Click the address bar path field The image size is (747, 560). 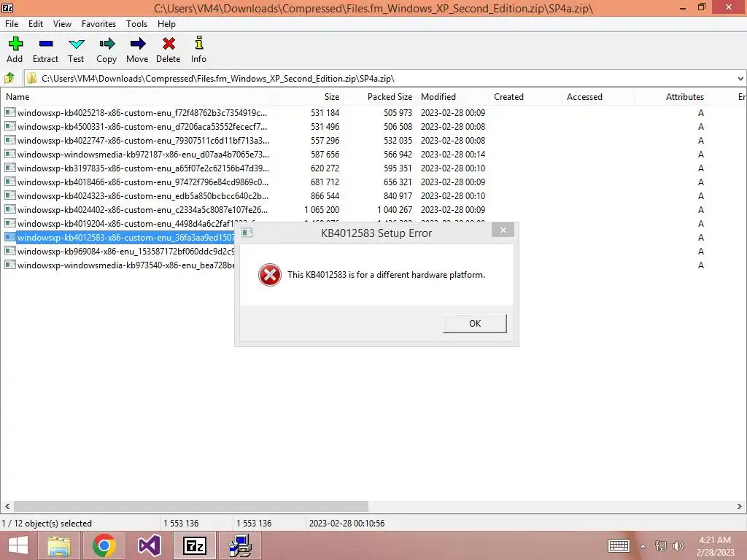(x=381, y=79)
